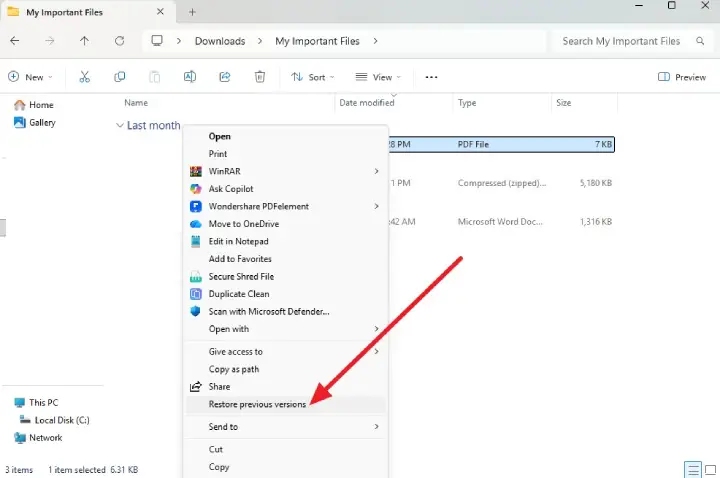Sort by Name column header
720x478 pixels.
[136, 103]
